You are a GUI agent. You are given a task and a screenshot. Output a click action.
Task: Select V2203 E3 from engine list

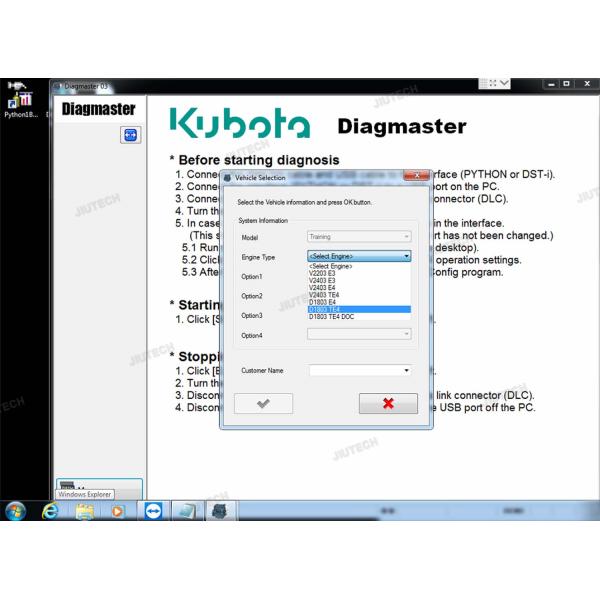(x=324, y=273)
